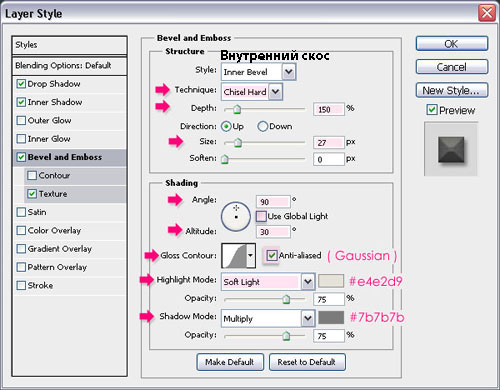Toggle the Texture sub-option checkbox
The image size is (500, 390).
(32, 194)
